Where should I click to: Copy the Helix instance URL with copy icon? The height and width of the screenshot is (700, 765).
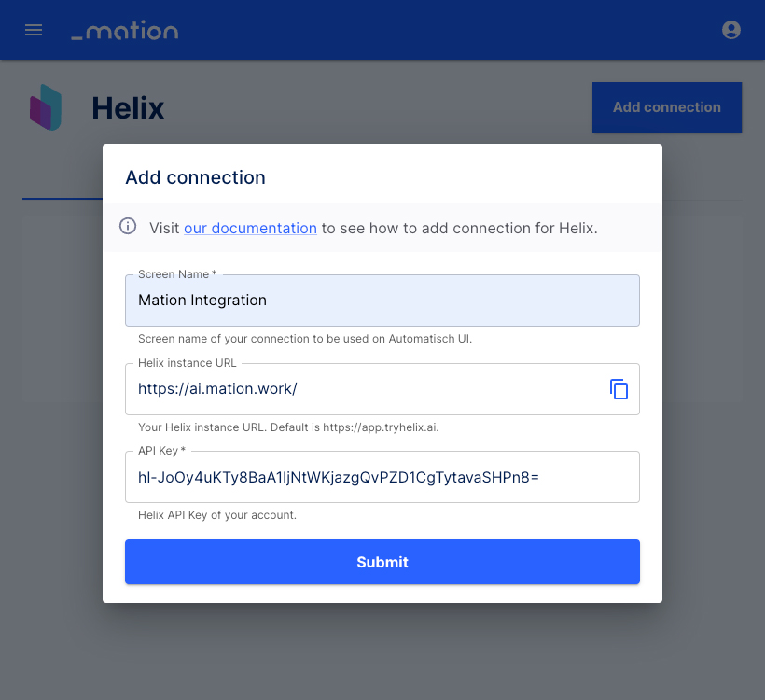619,389
